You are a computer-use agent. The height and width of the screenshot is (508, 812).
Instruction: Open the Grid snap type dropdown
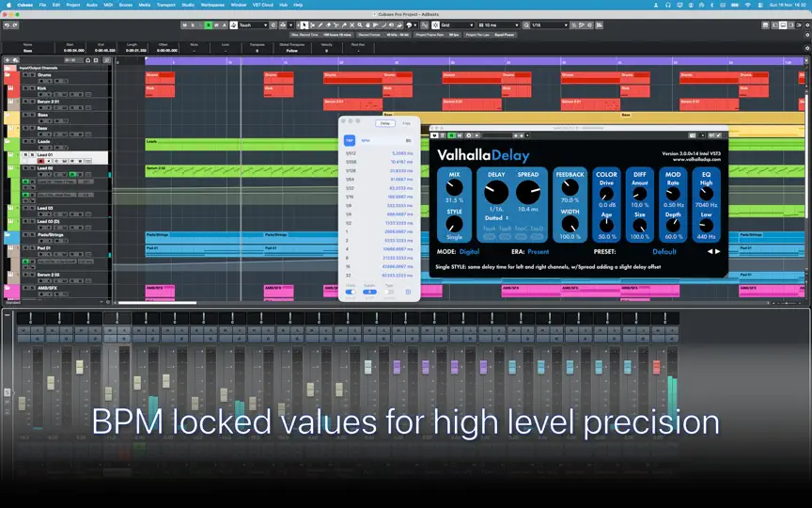click(457, 24)
